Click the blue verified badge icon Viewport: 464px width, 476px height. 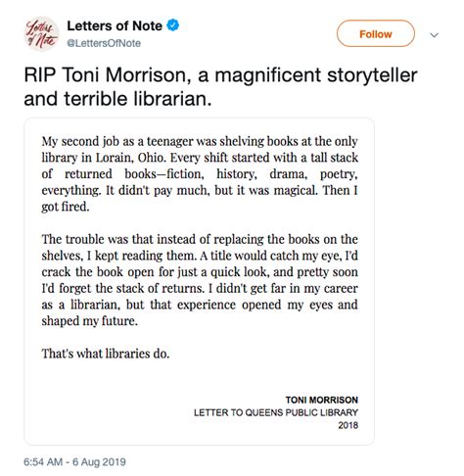coord(173,25)
